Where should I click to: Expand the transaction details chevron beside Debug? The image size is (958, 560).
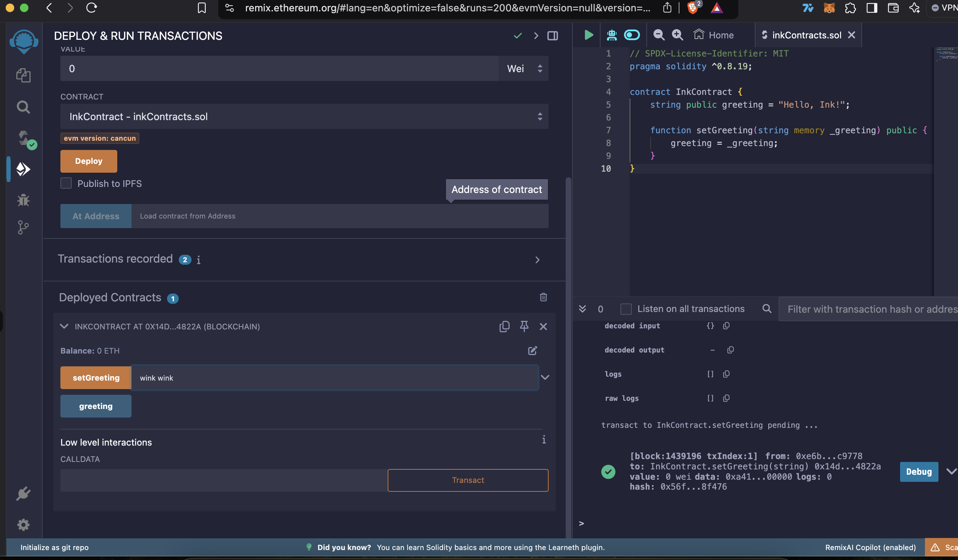[x=951, y=472]
